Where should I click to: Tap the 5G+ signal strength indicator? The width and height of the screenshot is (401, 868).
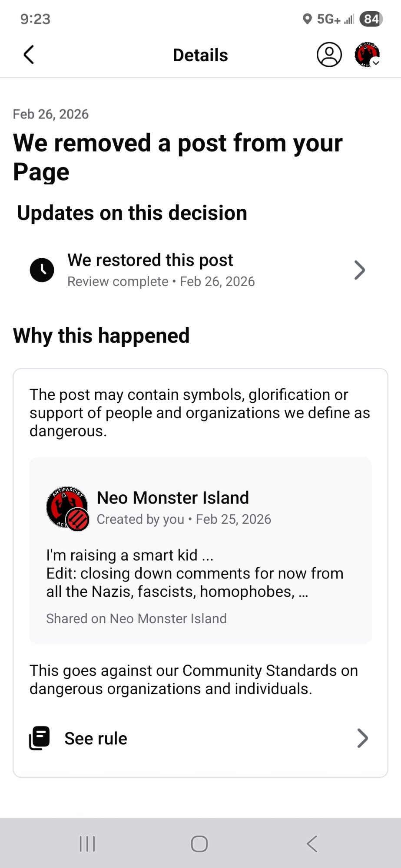pyautogui.click(x=335, y=19)
